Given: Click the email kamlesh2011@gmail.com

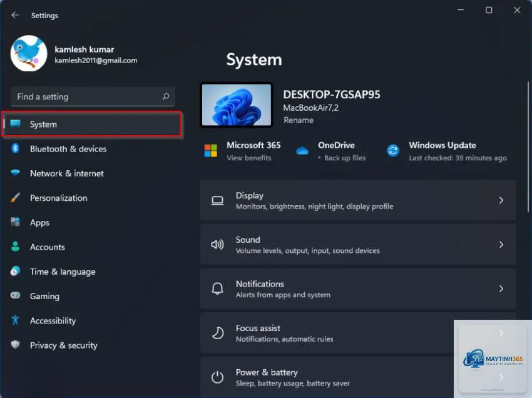Looking at the screenshot, I should [x=96, y=61].
